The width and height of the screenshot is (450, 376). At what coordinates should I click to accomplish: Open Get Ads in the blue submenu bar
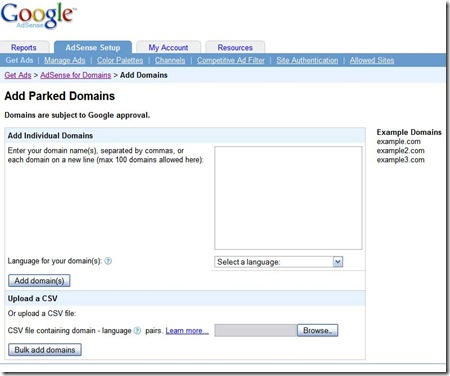[19, 60]
